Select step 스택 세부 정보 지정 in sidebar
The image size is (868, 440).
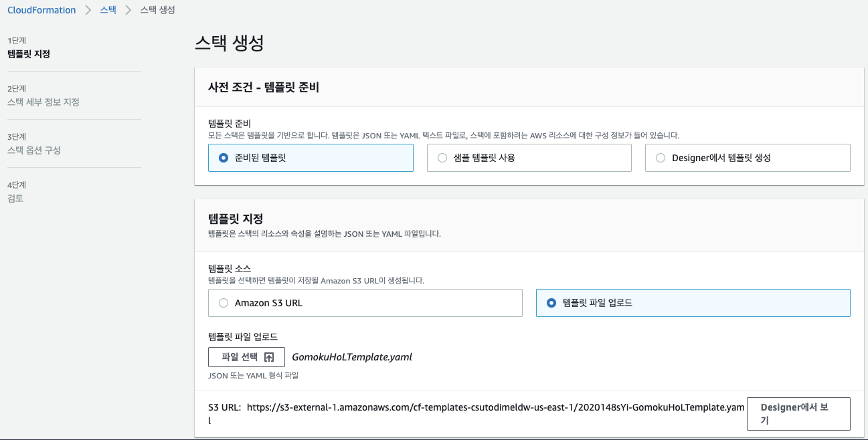tap(44, 102)
